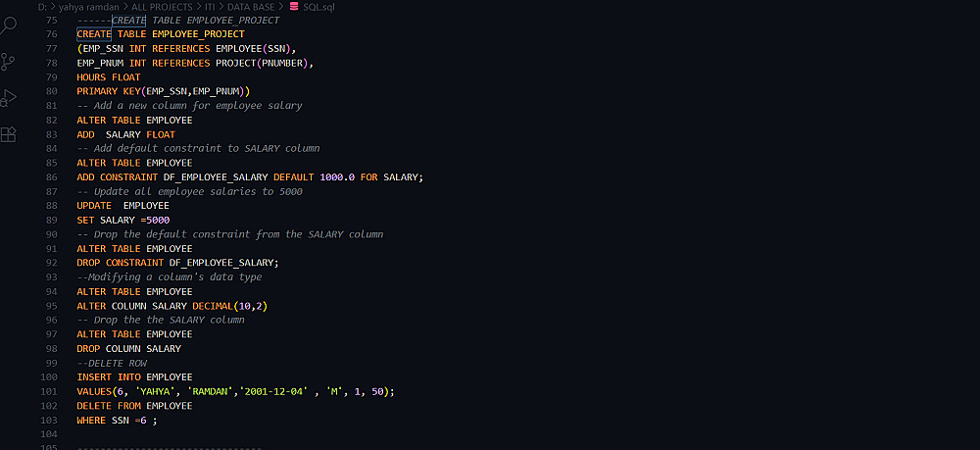
Task: Click comment 'Drop the the SALARY column'
Action: click(x=169, y=320)
